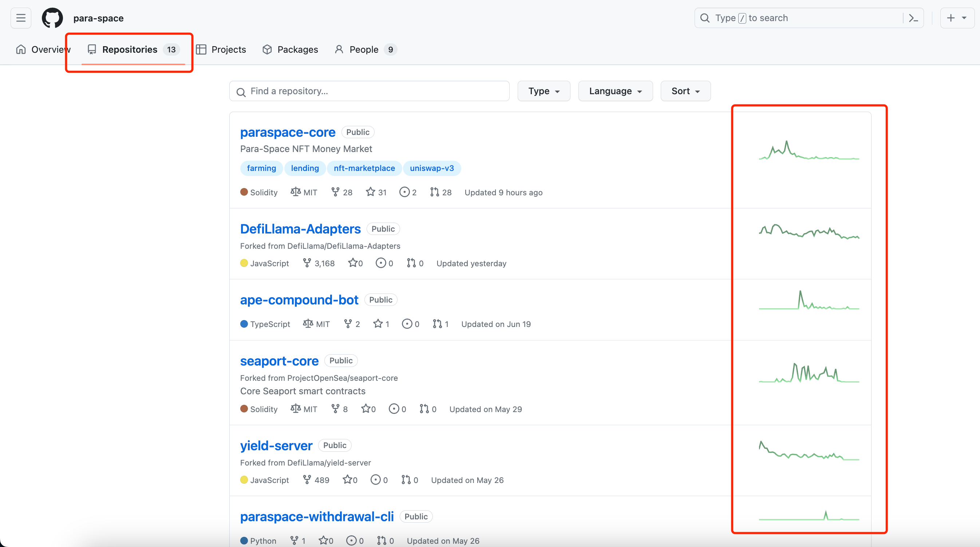The width and height of the screenshot is (980, 547).
Task: Click the new repository plus button
Action: (x=955, y=18)
